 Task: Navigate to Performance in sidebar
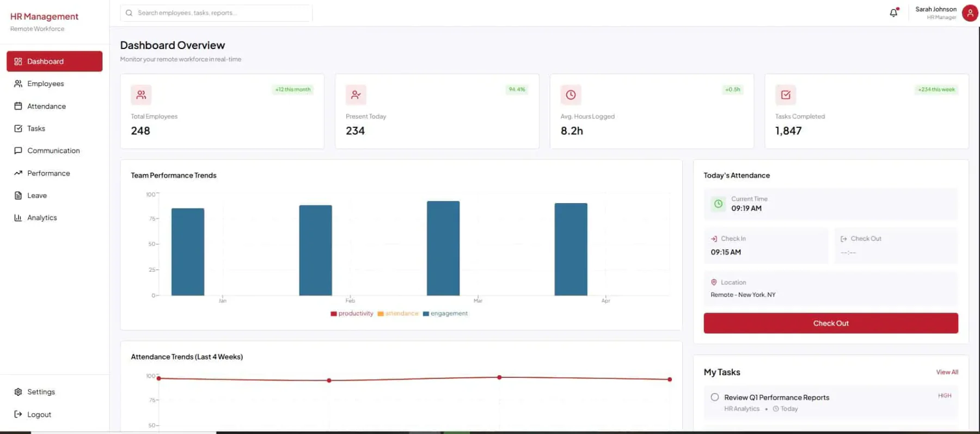coord(54,173)
